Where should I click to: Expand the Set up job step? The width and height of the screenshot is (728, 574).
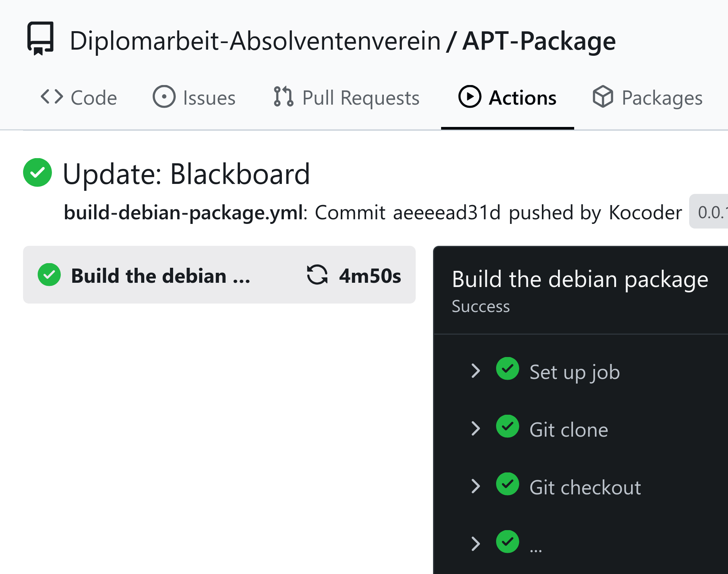476,371
